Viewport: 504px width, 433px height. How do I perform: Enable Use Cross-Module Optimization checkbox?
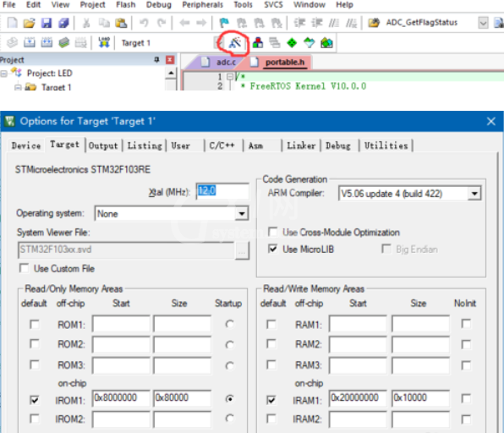[272, 232]
